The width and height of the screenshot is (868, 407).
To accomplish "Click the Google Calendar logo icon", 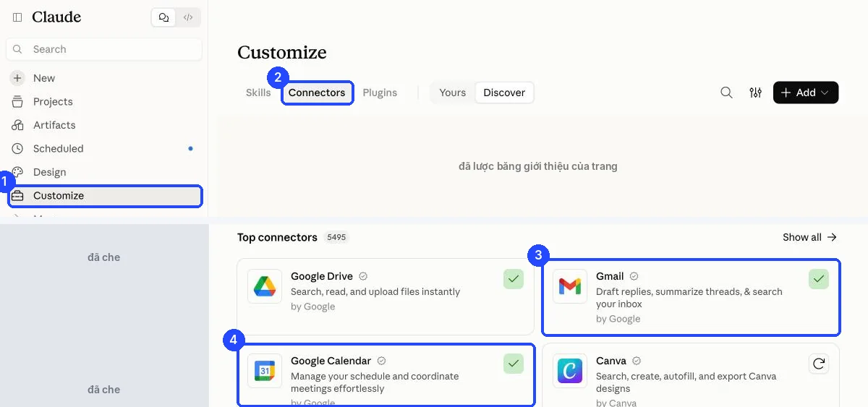I will (265, 371).
